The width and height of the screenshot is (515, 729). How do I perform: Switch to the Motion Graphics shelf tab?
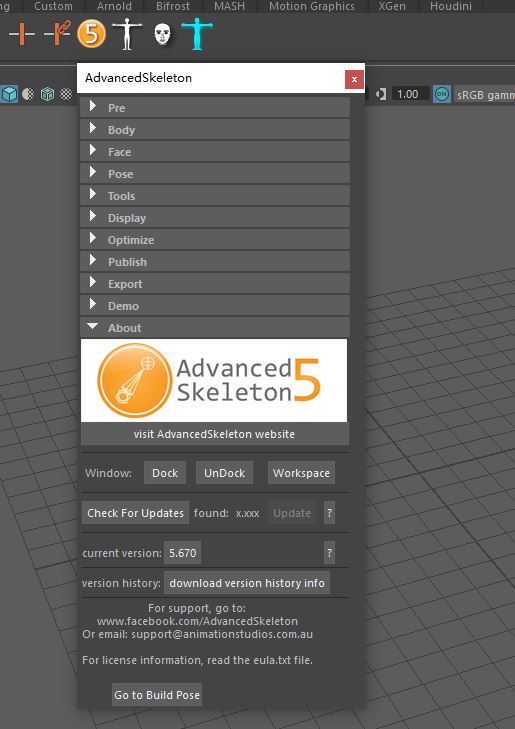pos(312,6)
